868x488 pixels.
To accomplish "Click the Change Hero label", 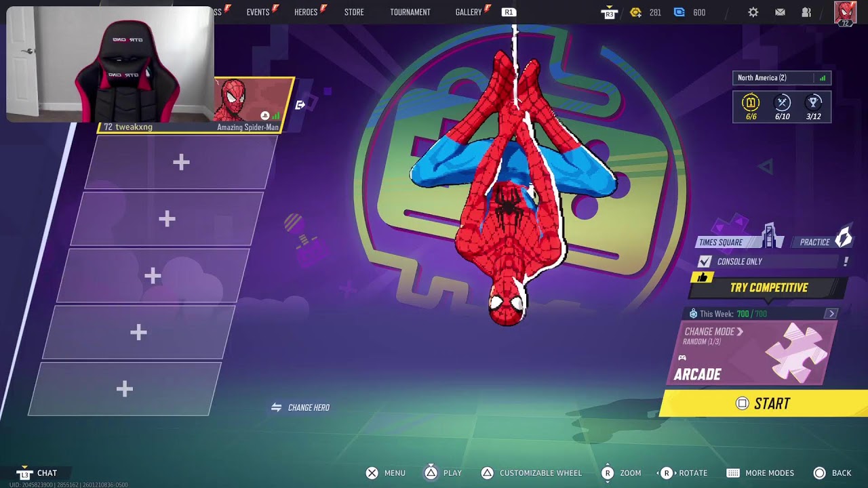I will pyautogui.click(x=309, y=407).
